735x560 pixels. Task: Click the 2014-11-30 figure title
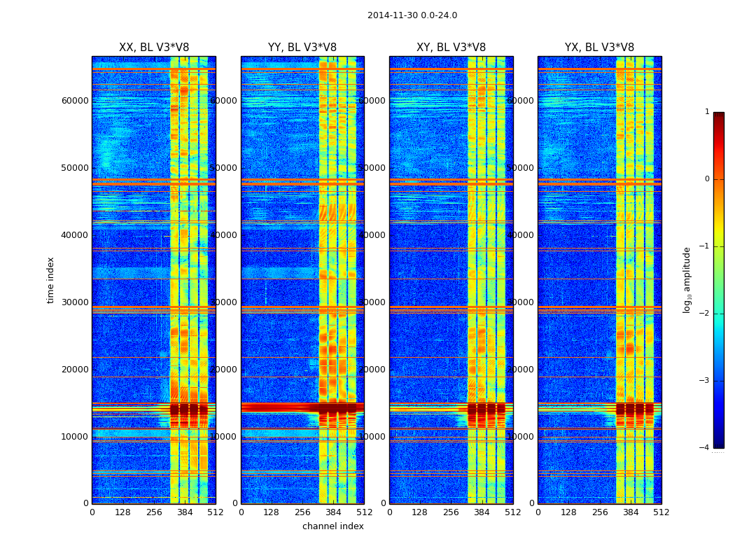click(412, 15)
